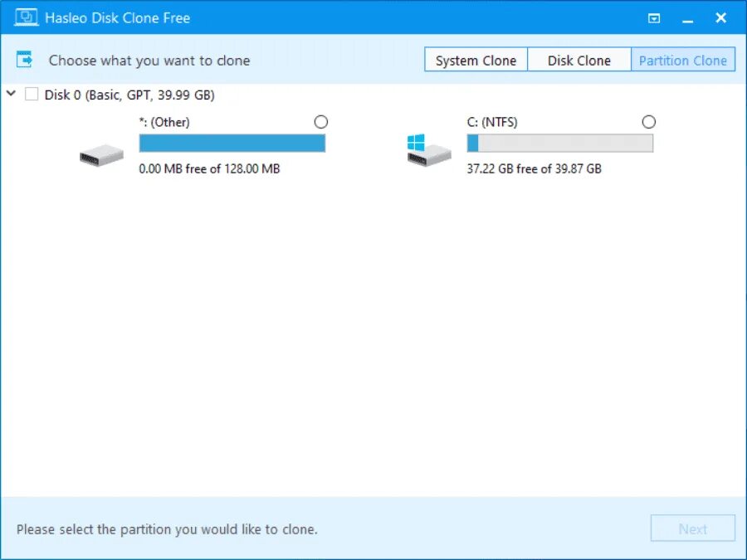Click the clone source icon beside 'Choose what you want to clone'
This screenshot has width=747, height=560.
coord(24,60)
